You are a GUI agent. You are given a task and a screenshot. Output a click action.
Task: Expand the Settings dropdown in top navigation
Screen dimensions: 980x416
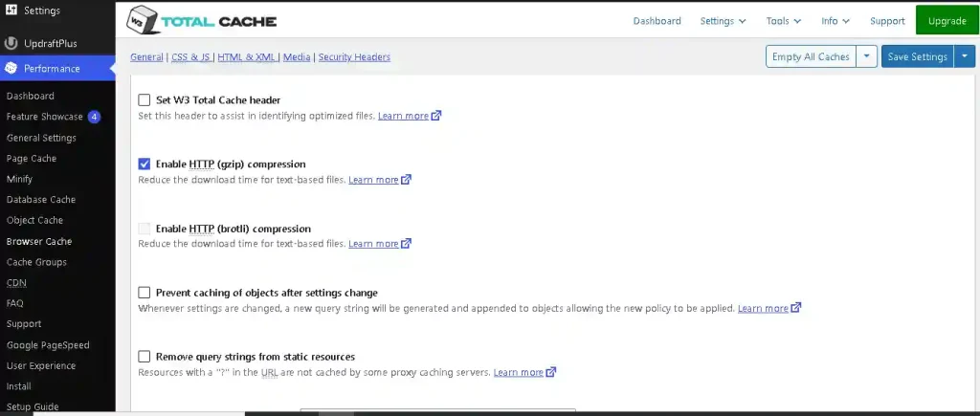[x=724, y=21]
